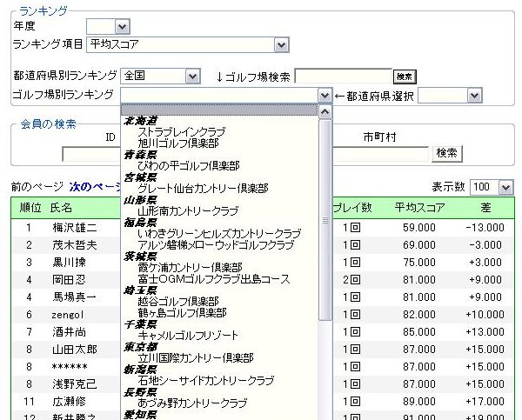
Task: Select ストラブレインクラブ from the list
Action: click(x=182, y=132)
